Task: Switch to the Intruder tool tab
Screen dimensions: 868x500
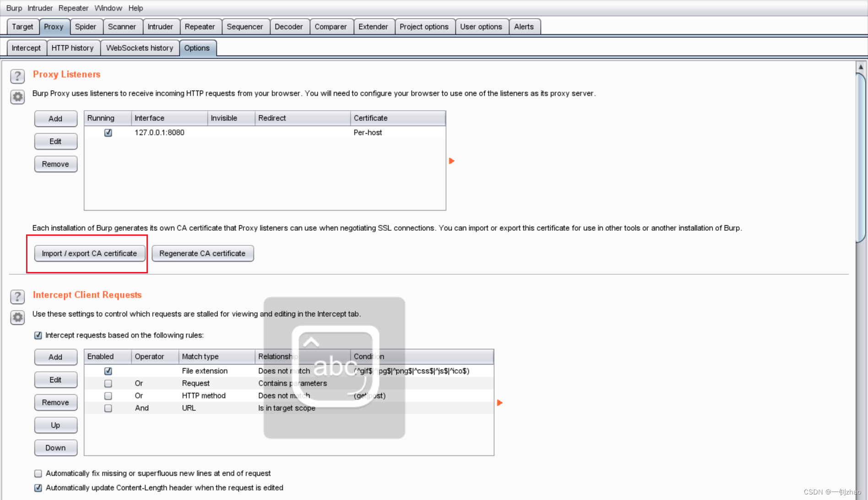Action: 160,27
